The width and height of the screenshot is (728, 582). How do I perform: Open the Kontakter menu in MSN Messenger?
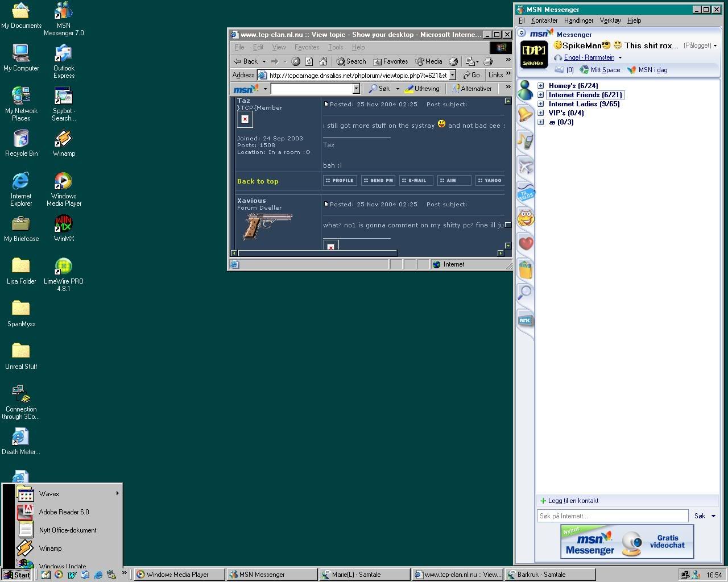tap(544, 20)
